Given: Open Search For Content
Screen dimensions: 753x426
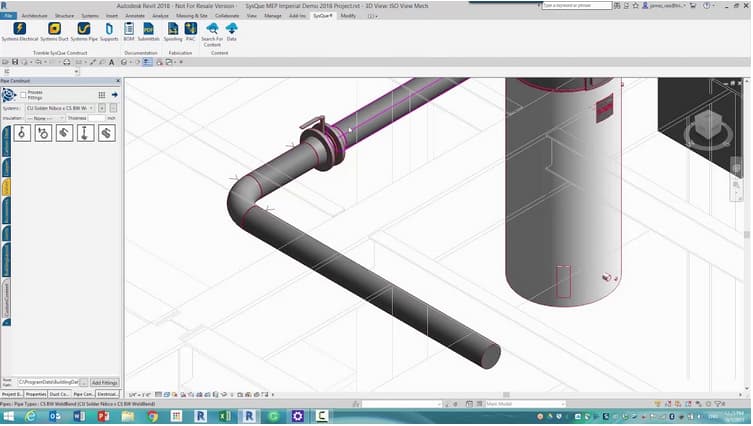Looking at the screenshot, I should [212, 34].
